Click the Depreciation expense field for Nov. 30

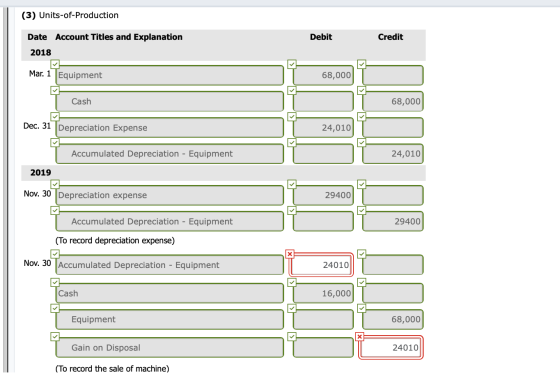pos(170,195)
